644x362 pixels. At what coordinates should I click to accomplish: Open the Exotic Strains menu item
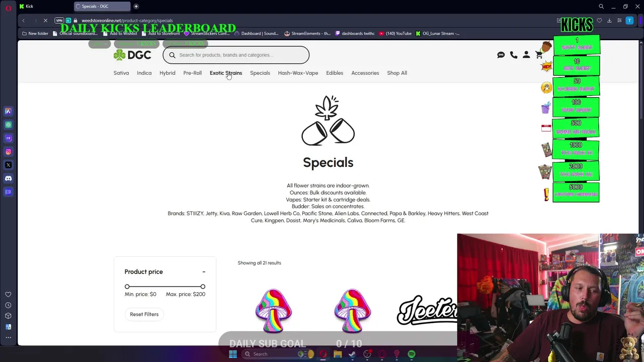coord(226,73)
